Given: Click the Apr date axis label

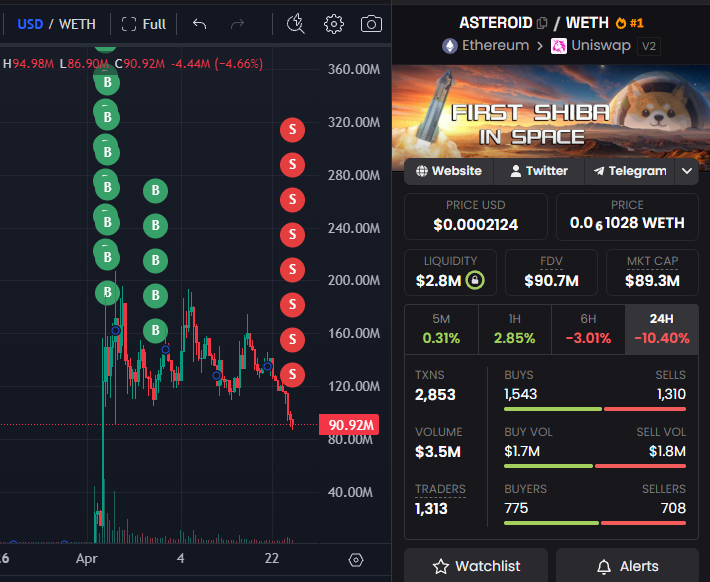Looking at the screenshot, I should [x=86, y=558].
